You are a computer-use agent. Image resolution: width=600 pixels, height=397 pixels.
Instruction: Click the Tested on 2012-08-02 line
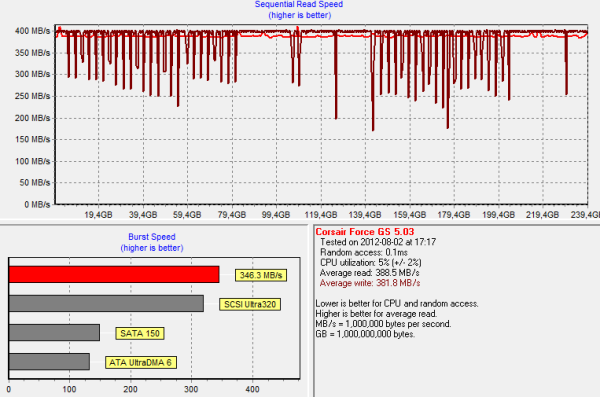[378, 242]
